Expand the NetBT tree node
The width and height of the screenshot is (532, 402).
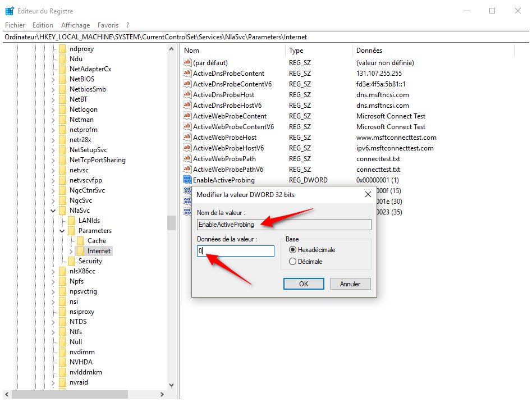[53, 100]
